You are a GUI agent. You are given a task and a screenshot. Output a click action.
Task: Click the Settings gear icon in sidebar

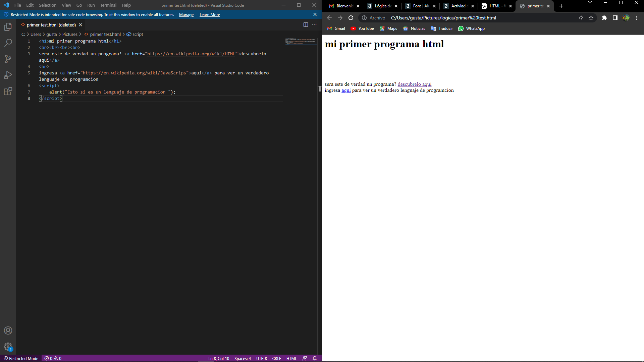point(8,346)
